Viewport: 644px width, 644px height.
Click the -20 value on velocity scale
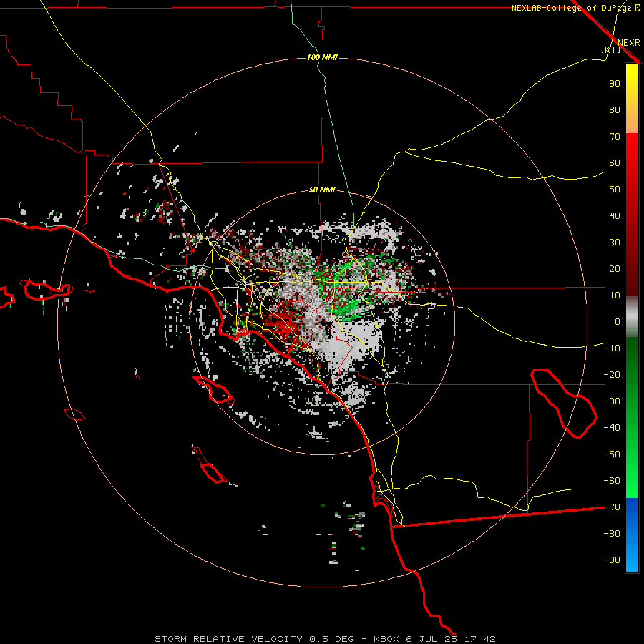point(612,374)
